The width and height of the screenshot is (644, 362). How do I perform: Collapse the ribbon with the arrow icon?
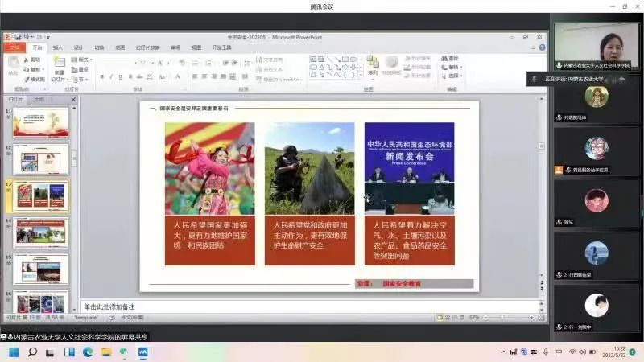[533, 47]
